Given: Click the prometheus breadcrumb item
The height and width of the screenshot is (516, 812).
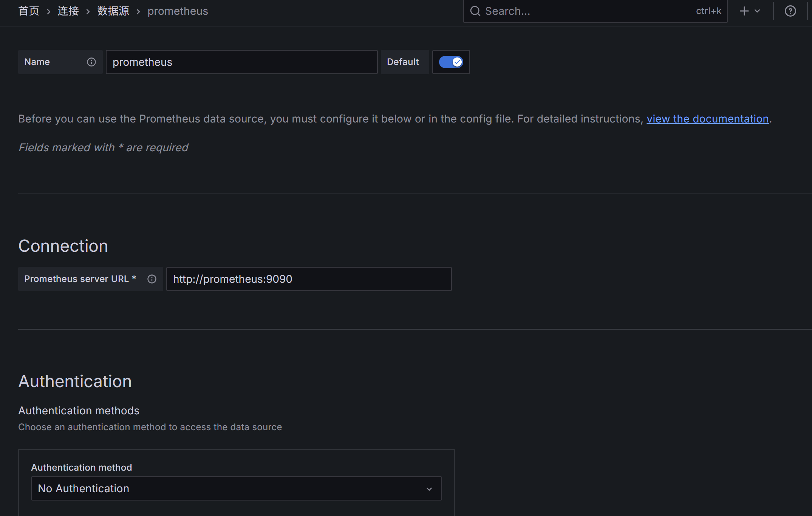Looking at the screenshot, I should pos(178,11).
